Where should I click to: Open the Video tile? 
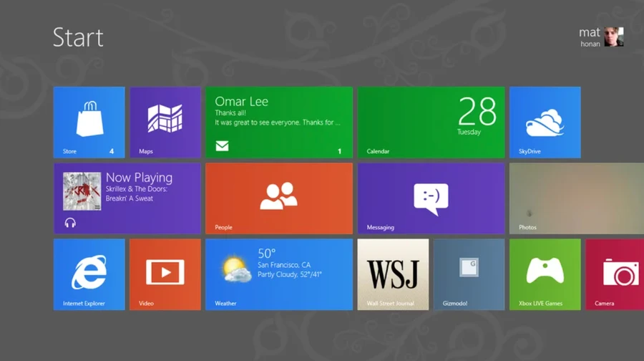tap(165, 274)
